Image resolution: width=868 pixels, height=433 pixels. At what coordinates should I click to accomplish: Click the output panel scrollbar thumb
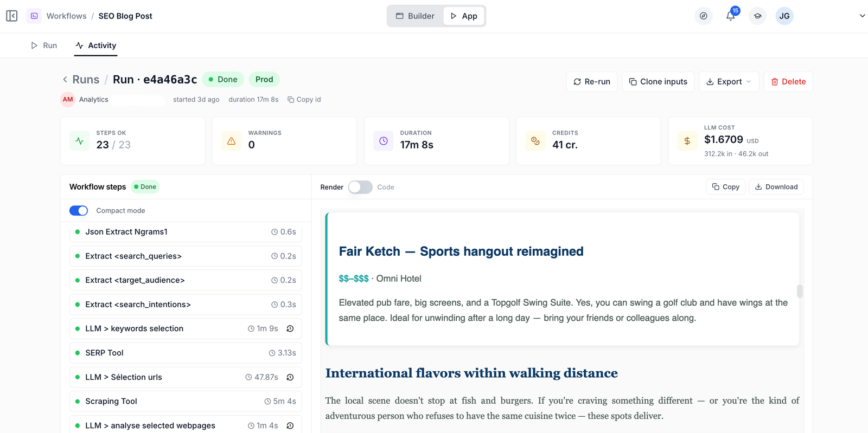click(x=800, y=291)
